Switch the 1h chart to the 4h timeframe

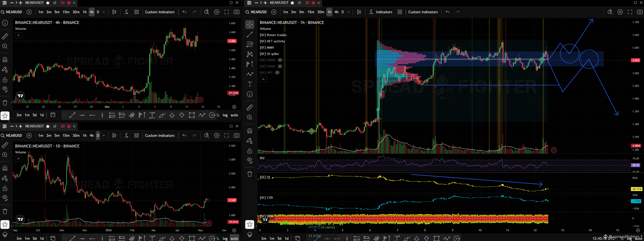coord(336,12)
